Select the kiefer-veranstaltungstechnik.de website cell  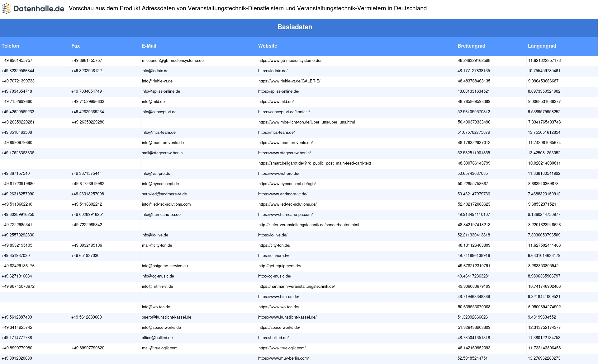pos(309,225)
